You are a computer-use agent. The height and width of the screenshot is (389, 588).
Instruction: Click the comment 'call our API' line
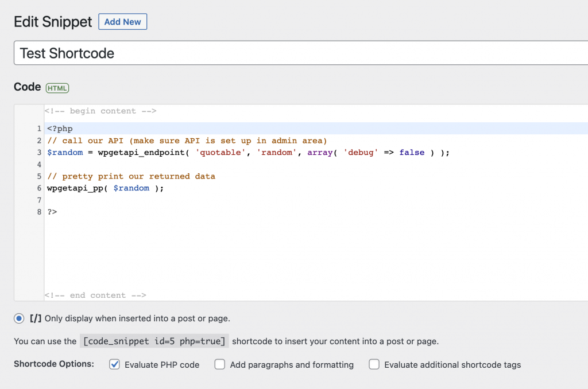(x=187, y=141)
